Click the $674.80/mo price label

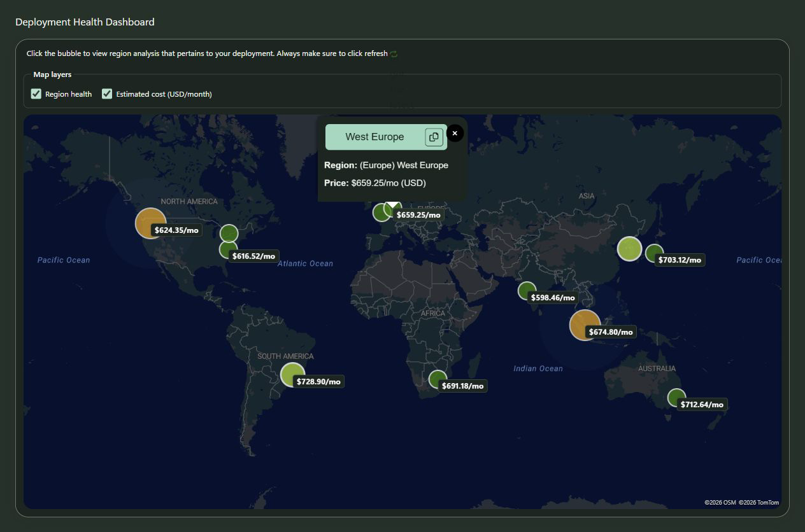point(611,332)
